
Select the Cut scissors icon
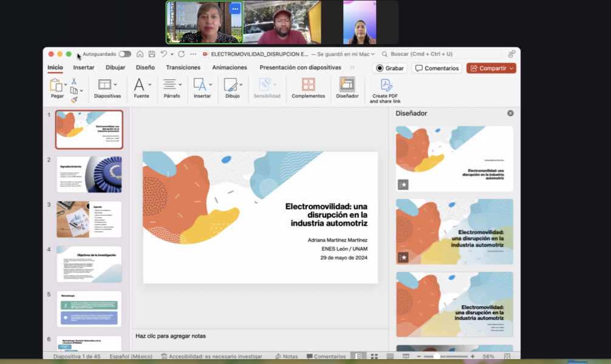pos(74,81)
